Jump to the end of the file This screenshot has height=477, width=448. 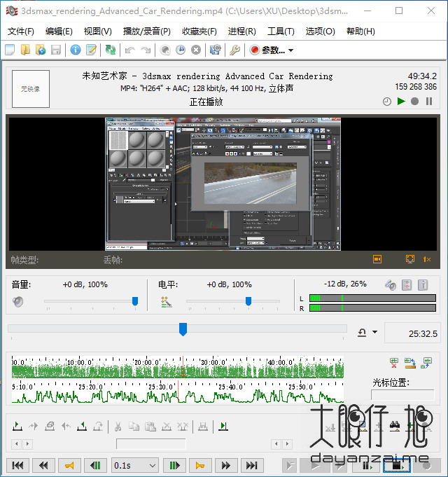coord(252,465)
